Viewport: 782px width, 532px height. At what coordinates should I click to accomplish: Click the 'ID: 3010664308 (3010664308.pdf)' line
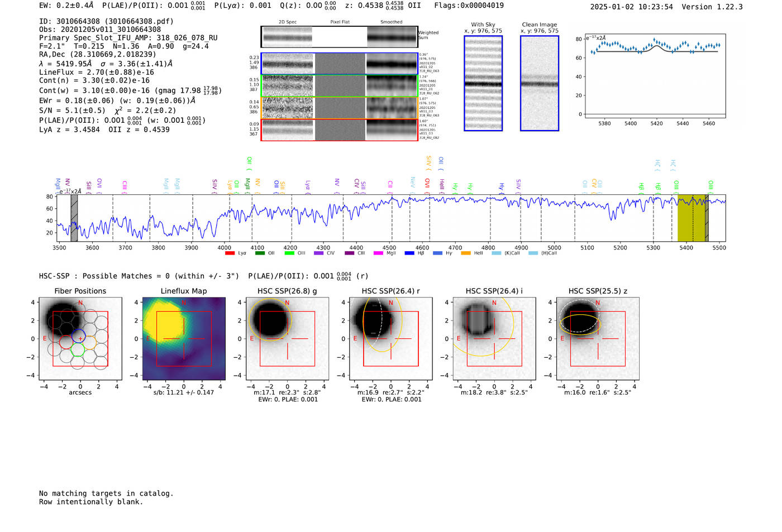106,21
